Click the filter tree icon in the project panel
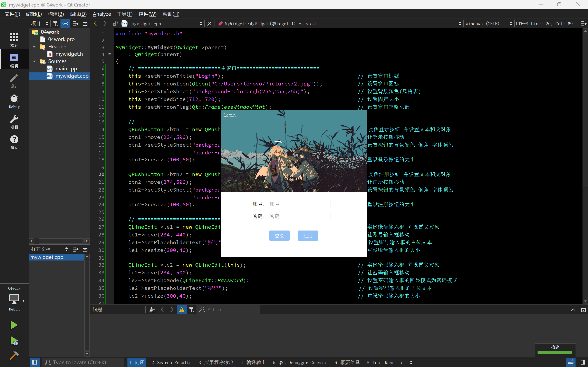 click(x=56, y=23)
